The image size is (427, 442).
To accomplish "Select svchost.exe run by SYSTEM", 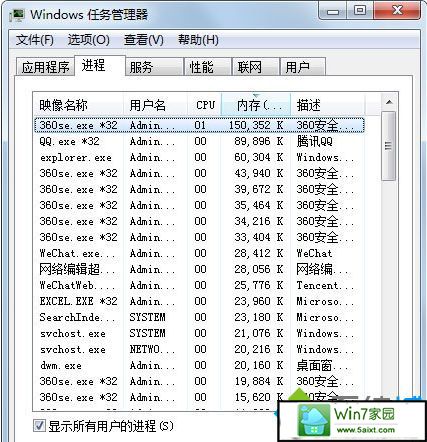I will [199, 333].
